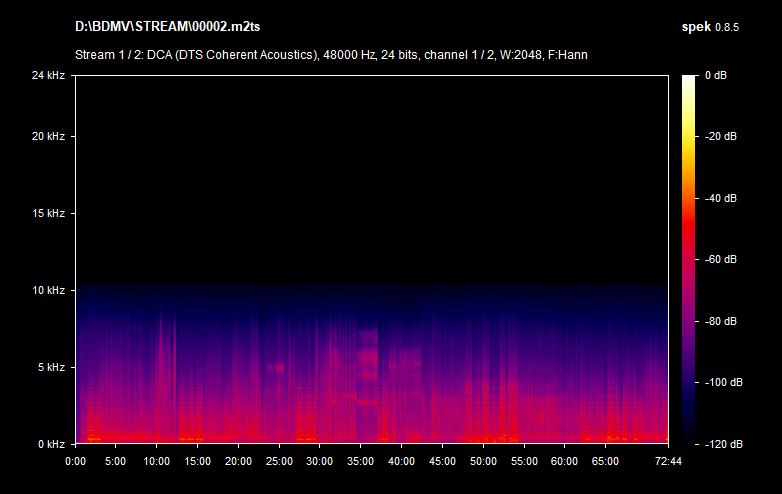Click the 0:00 time marker on axis
Viewport: 782px width, 494px height.
pyautogui.click(x=75, y=461)
